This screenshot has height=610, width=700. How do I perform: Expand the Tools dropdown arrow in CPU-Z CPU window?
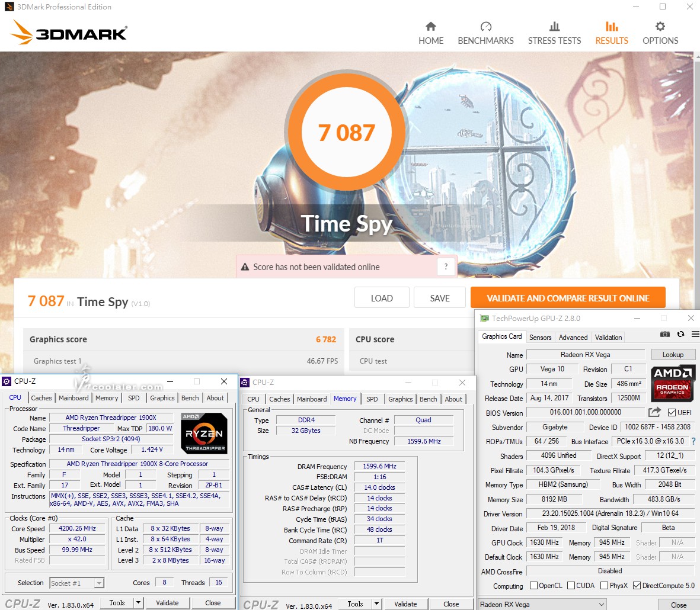point(138,603)
